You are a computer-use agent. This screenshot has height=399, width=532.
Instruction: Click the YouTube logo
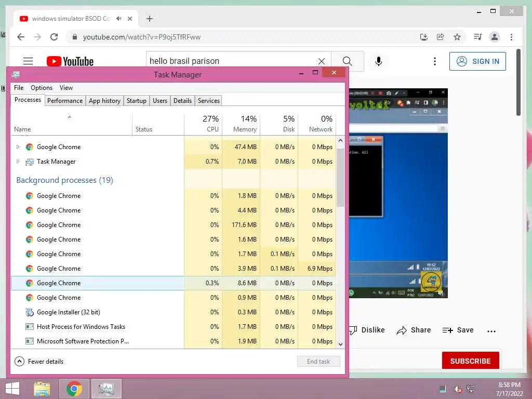pos(70,61)
